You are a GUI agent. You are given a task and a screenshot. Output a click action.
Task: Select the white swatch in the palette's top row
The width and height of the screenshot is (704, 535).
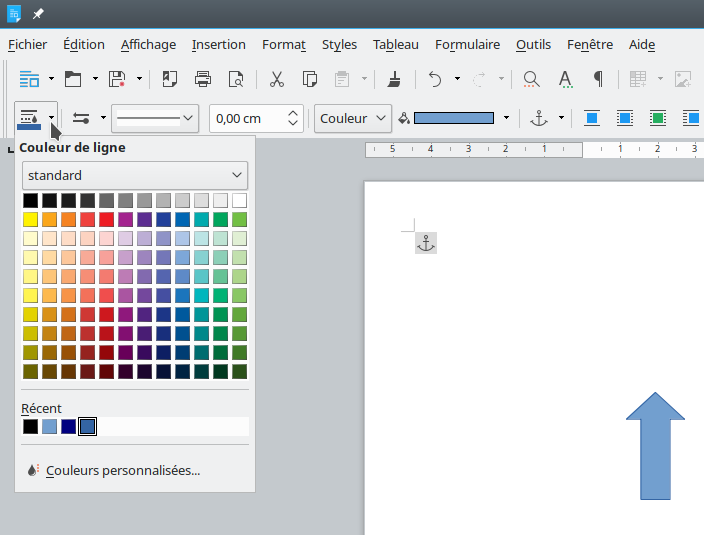[x=239, y=200]
